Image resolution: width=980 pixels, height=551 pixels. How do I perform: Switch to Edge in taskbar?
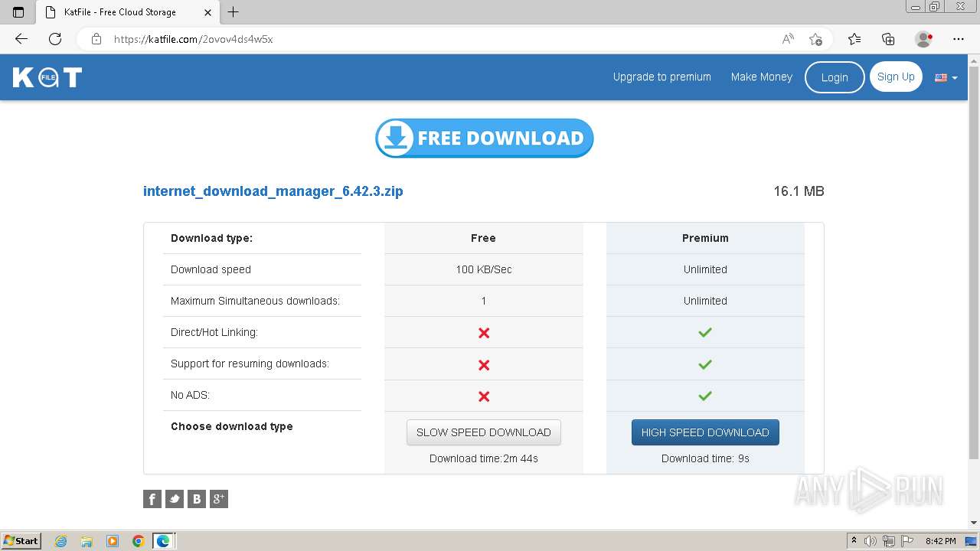(x=164, y=541)
